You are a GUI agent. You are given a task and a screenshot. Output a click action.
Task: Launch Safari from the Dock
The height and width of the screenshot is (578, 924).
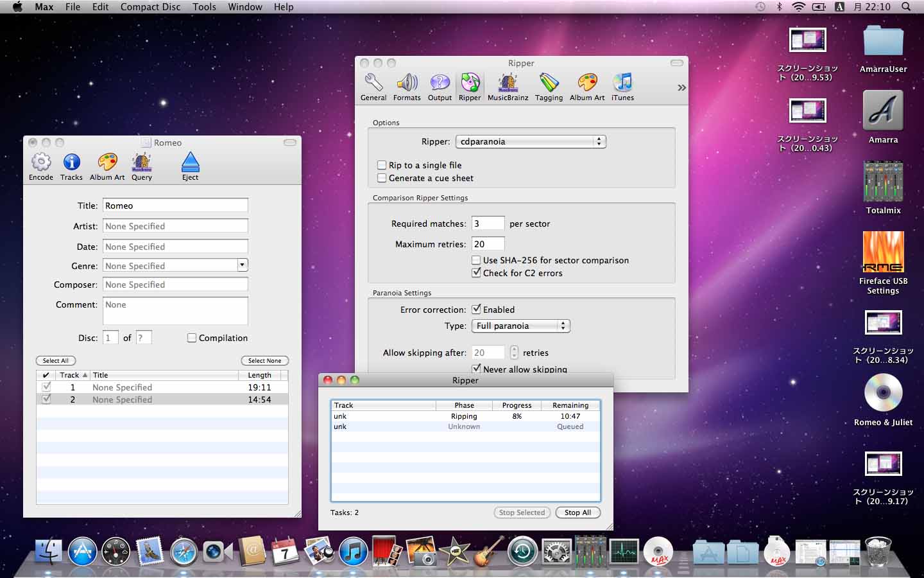[184, 551]
